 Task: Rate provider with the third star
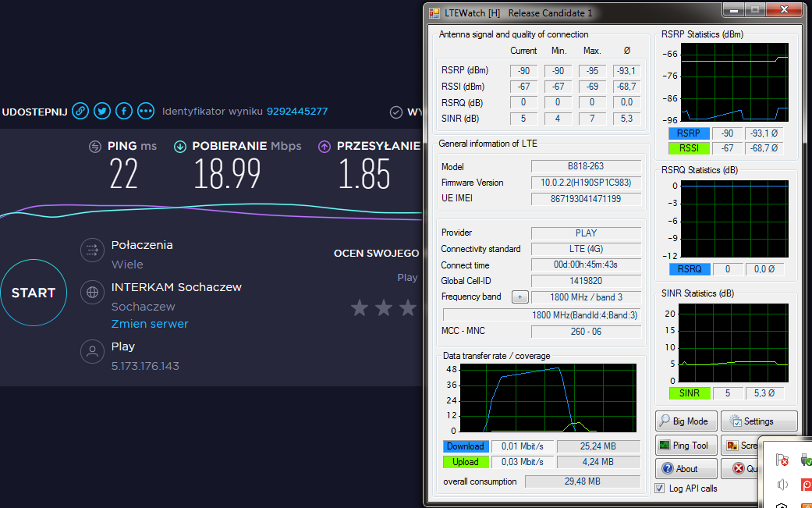point(408,307)
